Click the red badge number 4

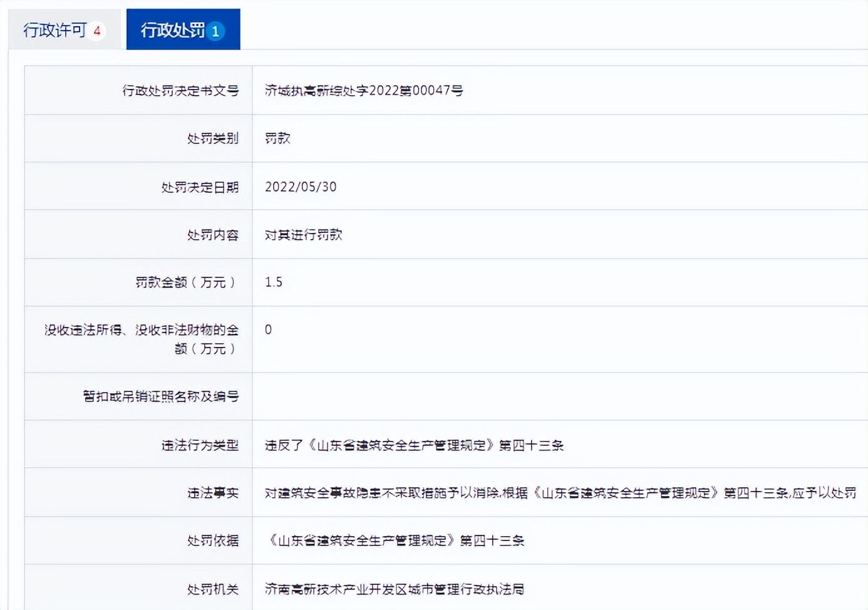(96, 31)
